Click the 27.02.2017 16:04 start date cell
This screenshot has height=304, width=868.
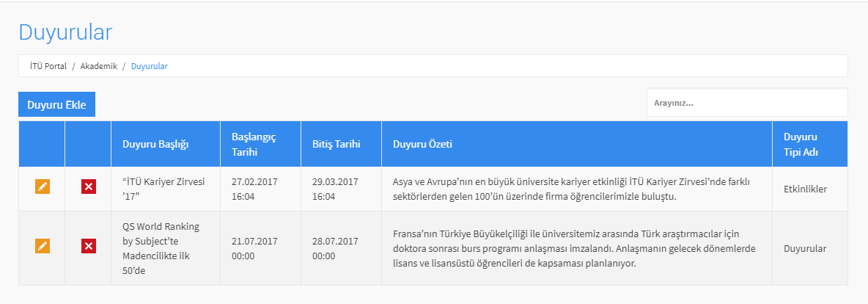254,189
